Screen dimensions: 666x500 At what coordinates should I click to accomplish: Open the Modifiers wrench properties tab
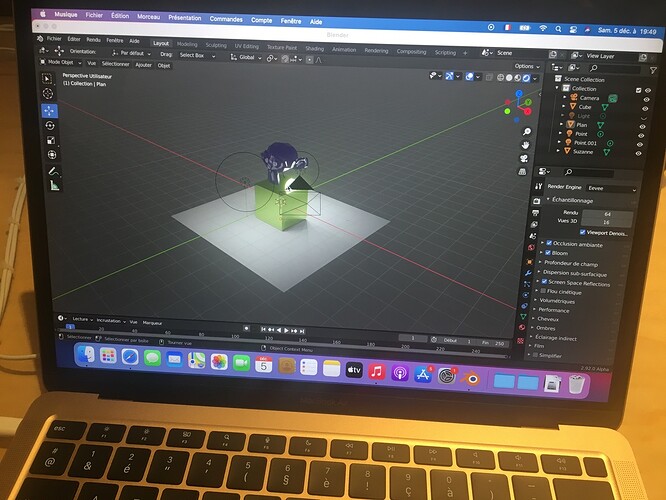pos(528,273)
